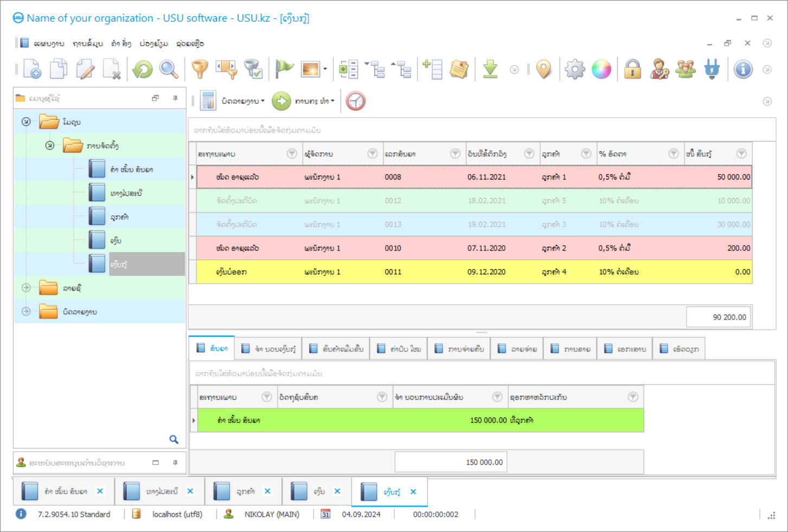Toggle filter on the last grid column header
The height and width of the screenshot is (532, 788).
point(741,154)
